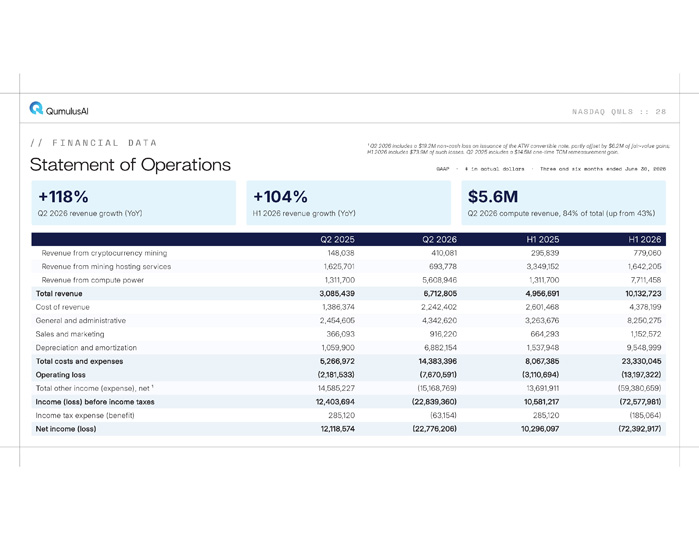Click 'Income (loss) before income taxes' label

tap(95, 402)
